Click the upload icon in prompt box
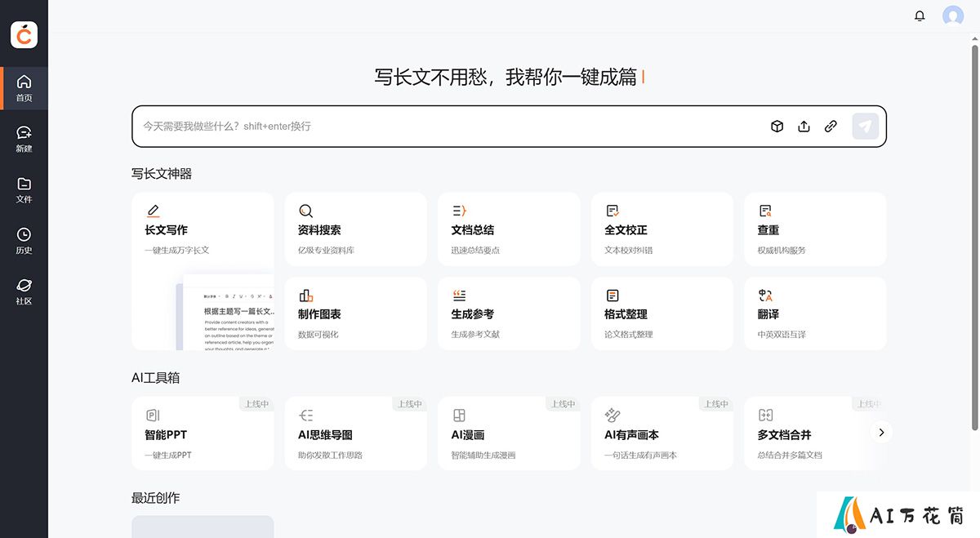980x538 pixels. point(804,127)
